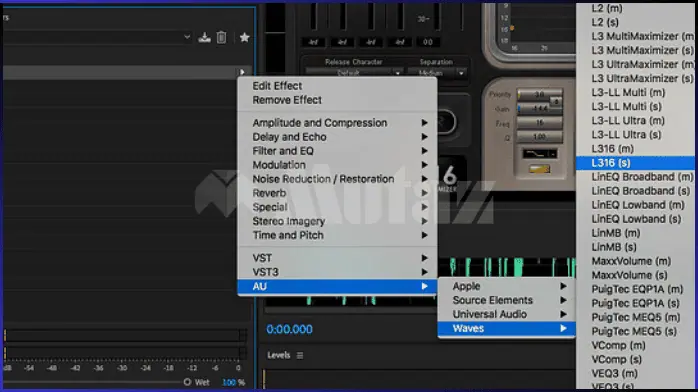Choose L2 (s) plugin

(635, 22)
